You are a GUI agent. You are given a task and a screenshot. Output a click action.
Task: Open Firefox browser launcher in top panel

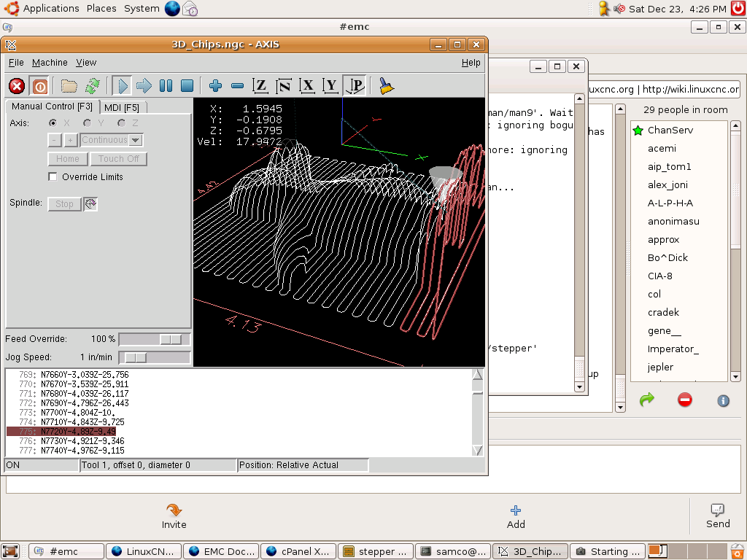click(x=172, y=9)
